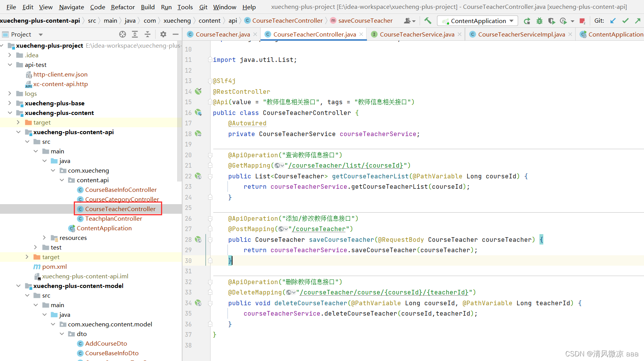Click Select Opened File crosshair icon
This screenshot has height=361, width=644.
point(123,34)
